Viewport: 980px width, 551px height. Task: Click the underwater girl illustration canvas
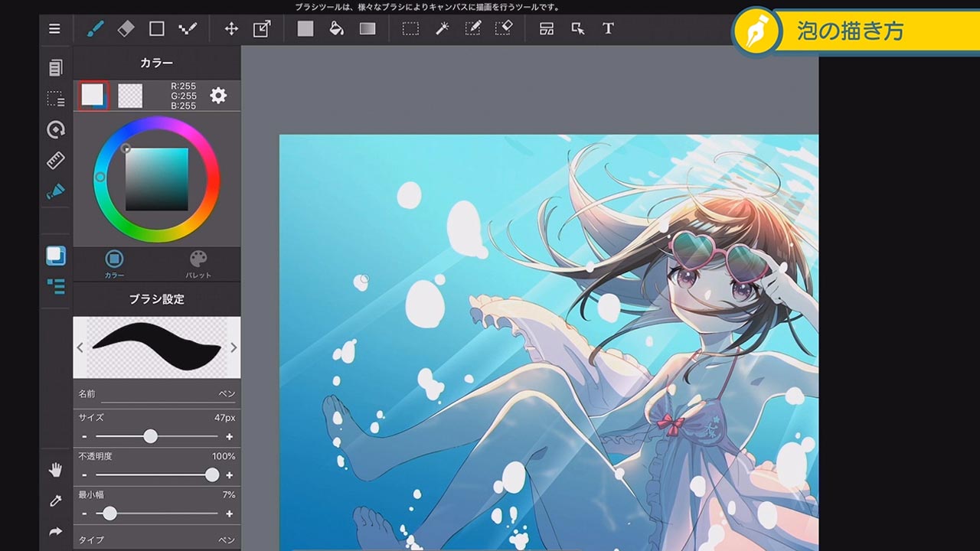click(x=548, y=342)
